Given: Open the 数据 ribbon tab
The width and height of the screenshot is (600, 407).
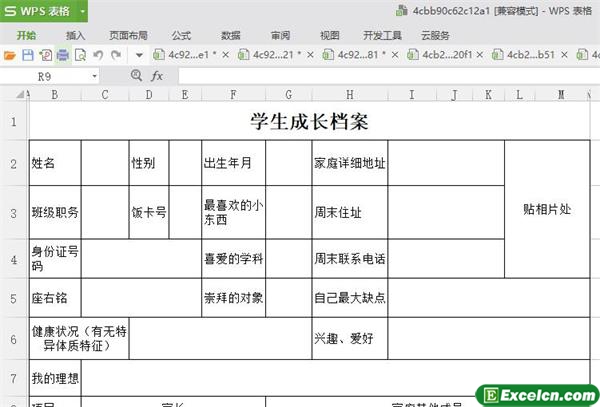Looking at the screenshot, I should pyautogui.click(x=231, y=36).
